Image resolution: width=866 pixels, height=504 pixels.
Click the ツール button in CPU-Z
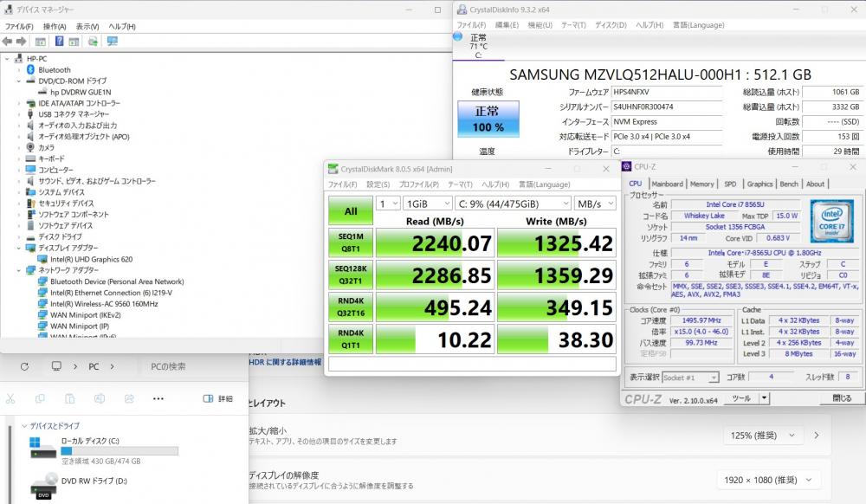point(741,398)
